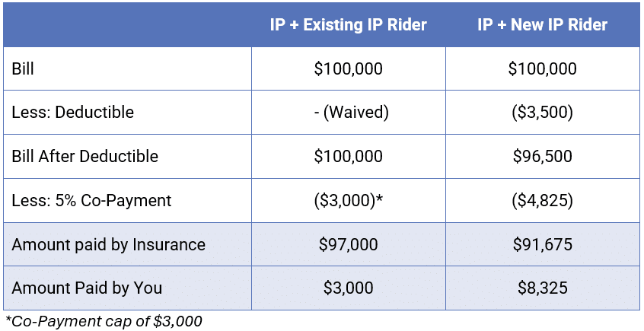
Task: Click the $8,325 amount paid cell
Action: click(542, 288)
